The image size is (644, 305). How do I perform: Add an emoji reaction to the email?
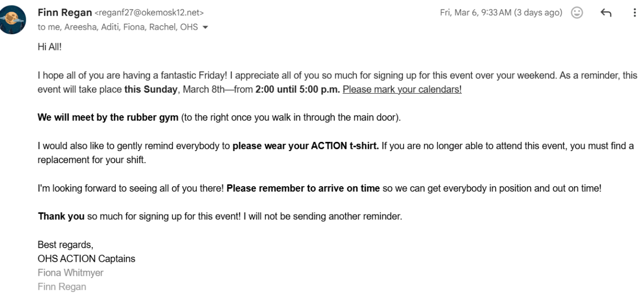pos(577,14)
